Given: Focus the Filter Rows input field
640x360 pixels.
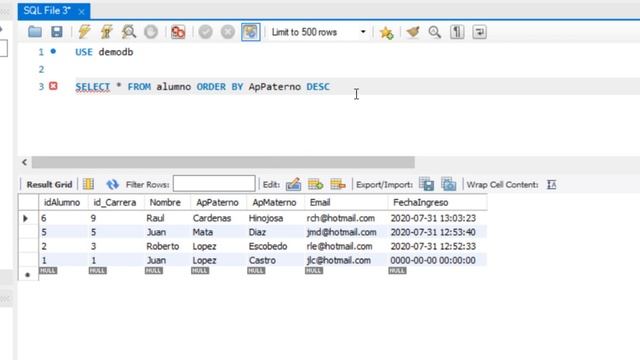Looking at the screenshot, I should [214, 184].
